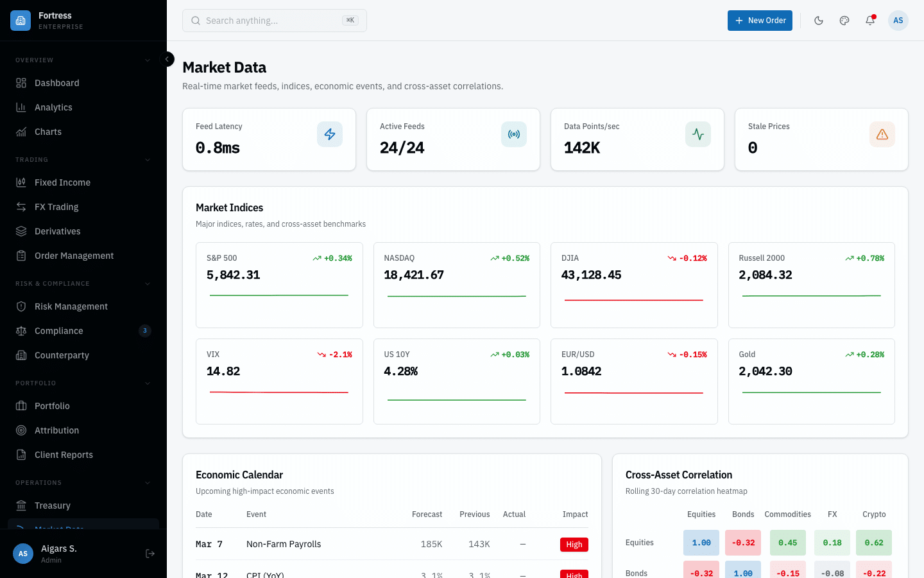Click the Compliance icon with badge 3

tap(21, 331)
